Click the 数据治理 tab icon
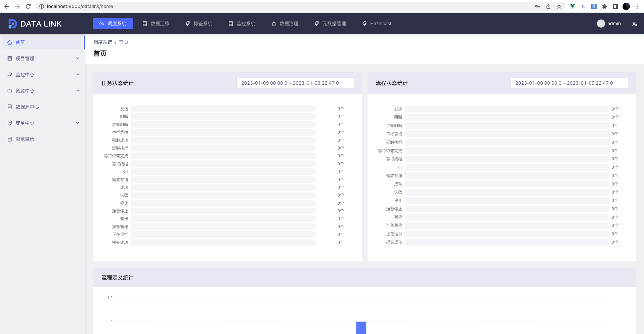 (x=274, y=24)
